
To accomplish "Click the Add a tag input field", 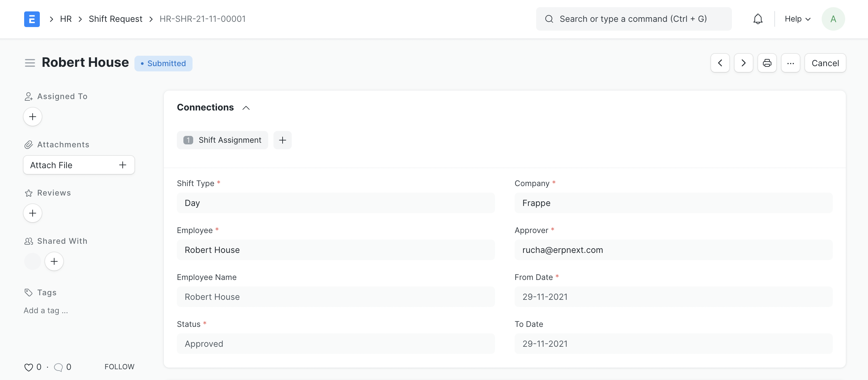I will coord(46,310).
